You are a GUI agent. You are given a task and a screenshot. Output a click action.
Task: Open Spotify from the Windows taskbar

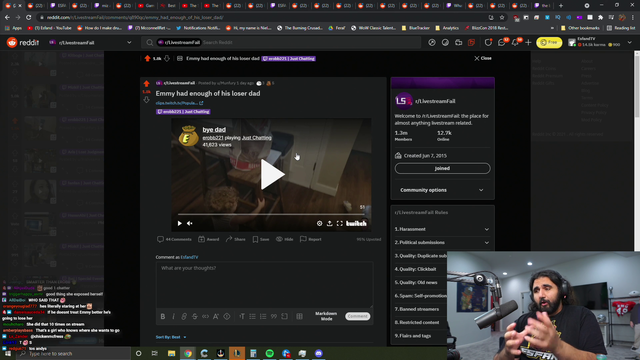(270, 353)
